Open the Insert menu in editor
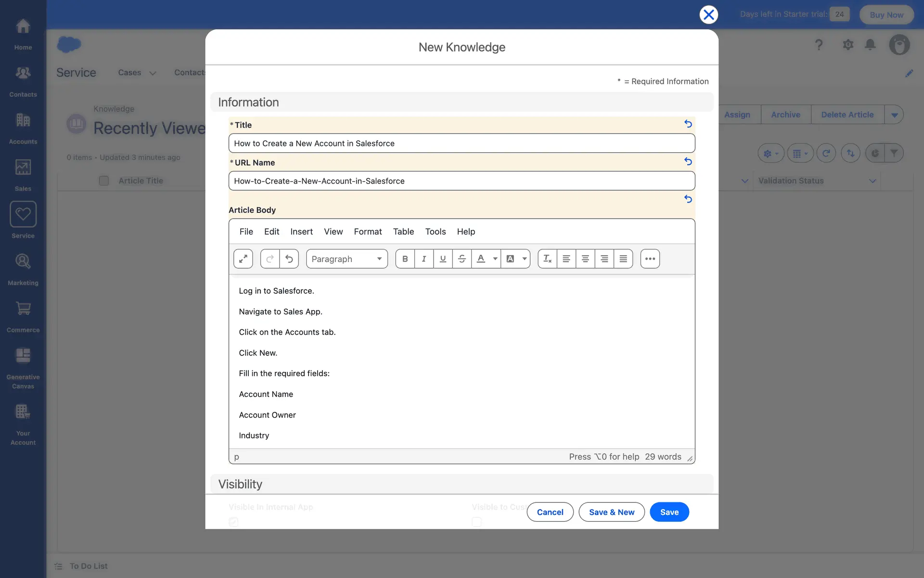The image size is (924, 578). pyautogui.click(x=301, y=232)
